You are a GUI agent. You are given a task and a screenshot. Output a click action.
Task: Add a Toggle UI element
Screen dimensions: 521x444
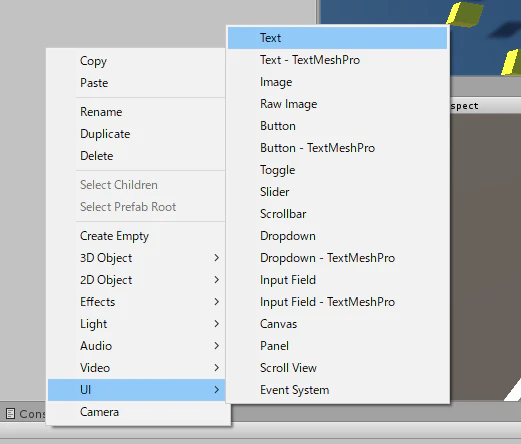point(337,170)
